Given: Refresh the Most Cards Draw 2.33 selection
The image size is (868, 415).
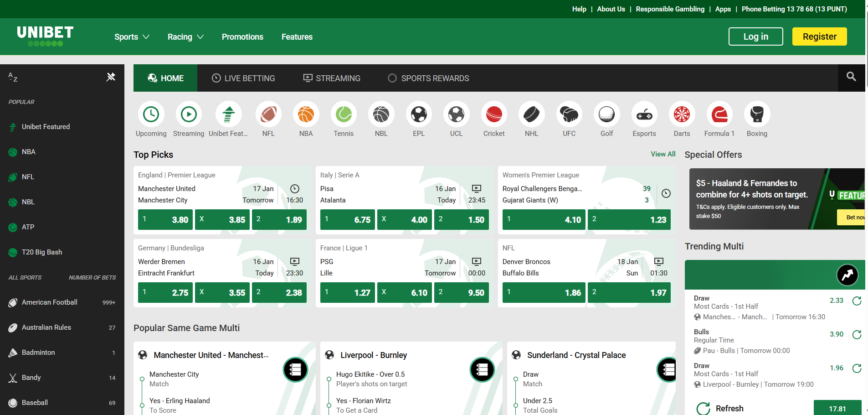Looking at the screenshot, I should coord(857,301).
